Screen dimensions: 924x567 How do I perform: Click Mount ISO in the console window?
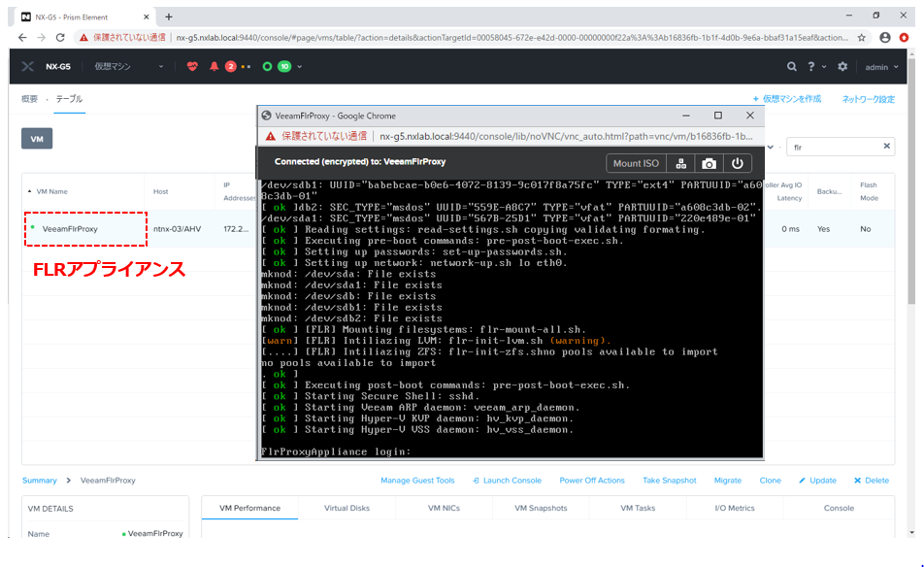point(636,163)
